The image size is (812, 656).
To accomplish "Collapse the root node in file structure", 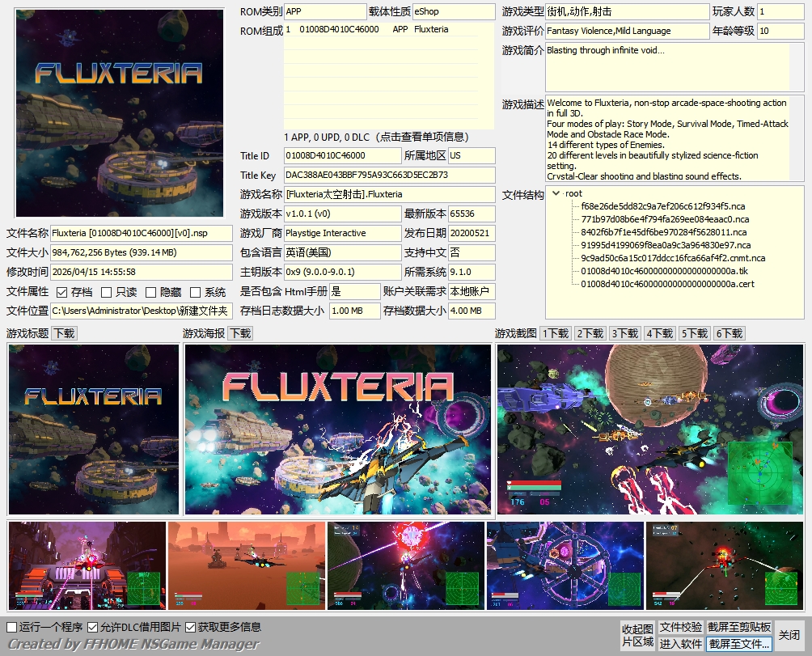I will click(x=556, y=193).
